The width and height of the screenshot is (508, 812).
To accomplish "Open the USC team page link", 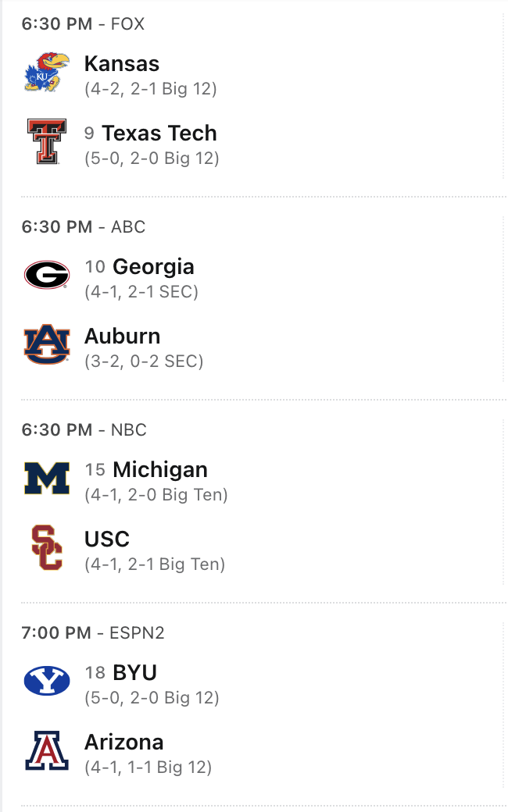I will tap(106, 540).
